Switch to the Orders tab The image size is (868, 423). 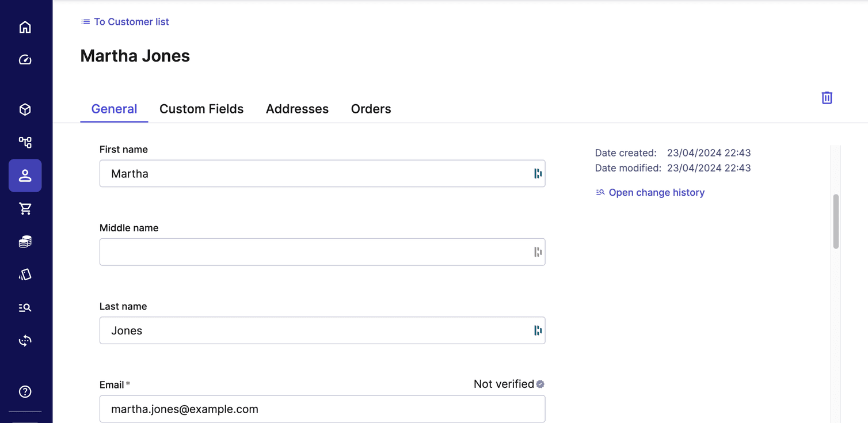click(x=371, y=109)
